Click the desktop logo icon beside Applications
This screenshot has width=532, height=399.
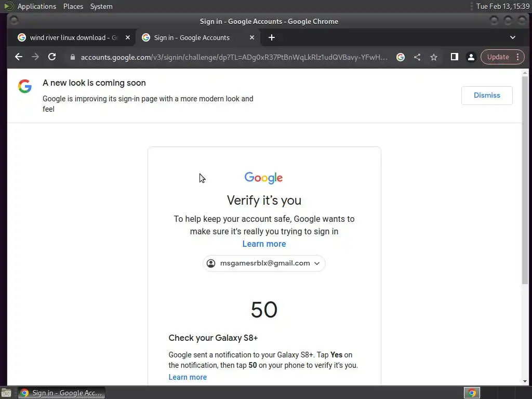[8, 6]
